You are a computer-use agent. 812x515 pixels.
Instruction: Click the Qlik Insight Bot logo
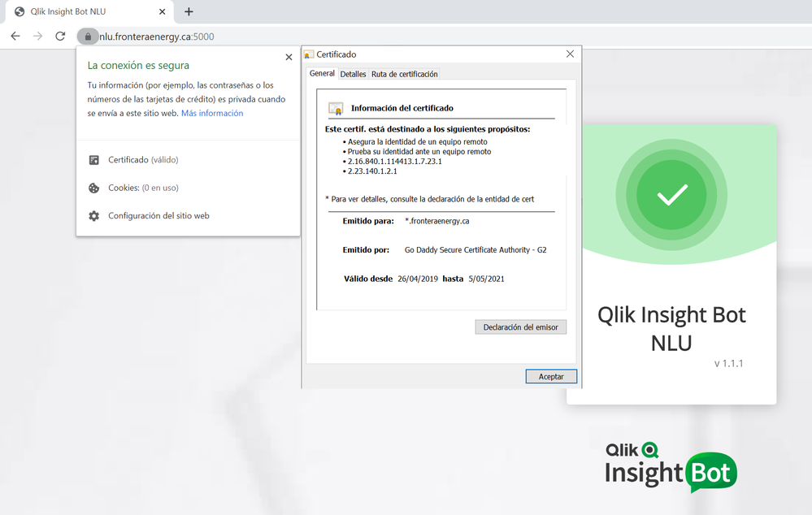point(671,467)
